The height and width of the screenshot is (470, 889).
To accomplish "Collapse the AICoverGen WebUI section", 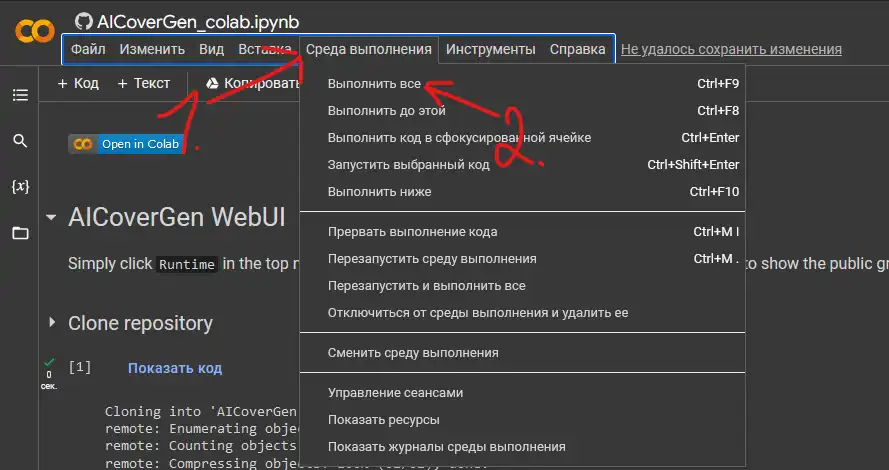I will (52, 217).
